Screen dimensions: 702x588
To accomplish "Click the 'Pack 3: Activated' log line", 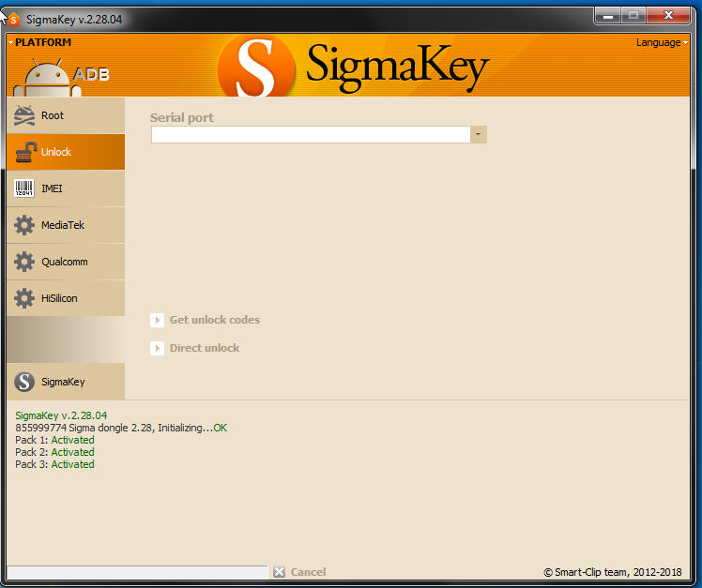I will [54, 464].
